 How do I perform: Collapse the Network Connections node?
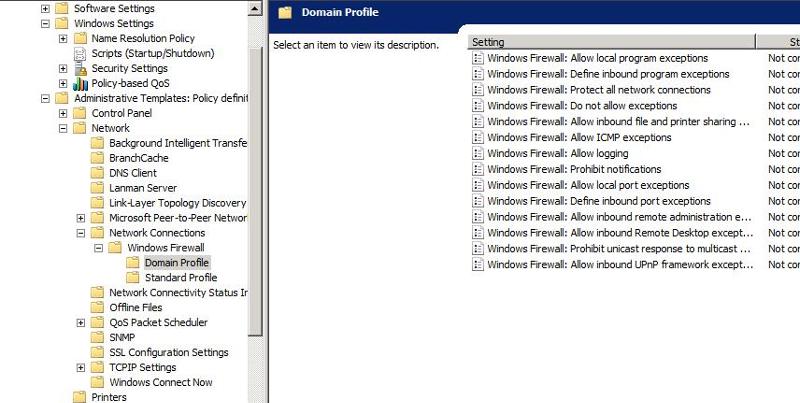(81, 233)
